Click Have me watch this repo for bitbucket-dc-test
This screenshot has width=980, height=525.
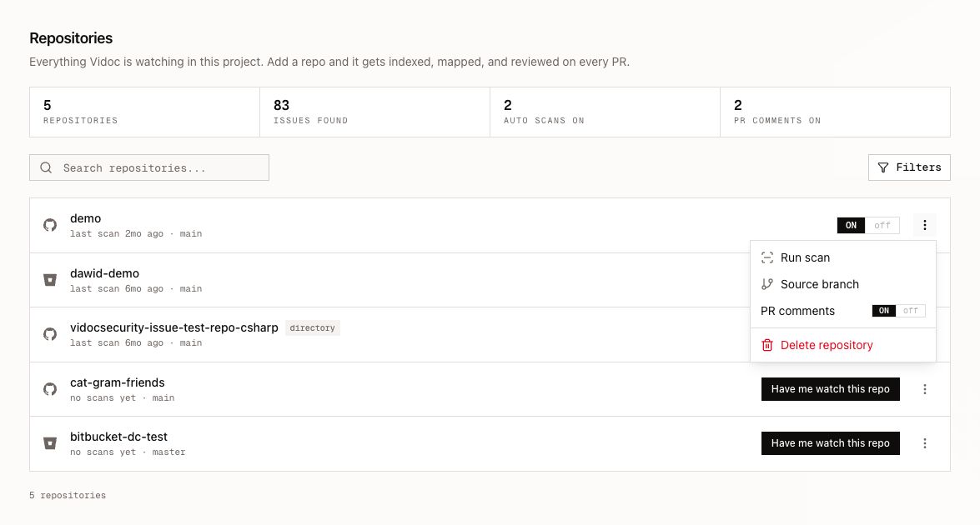(830, 444)
